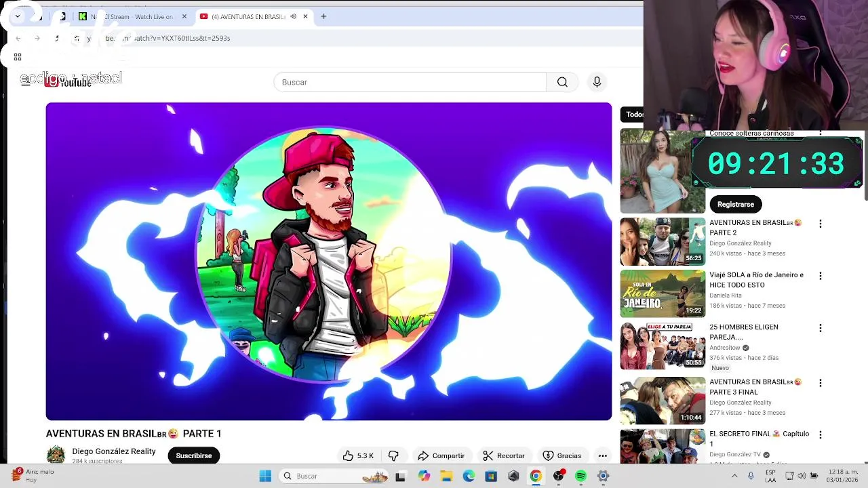Click inside the YouTube Buscar search field
The width and height of the screenshot is (868, 488).
coord(410,82)
